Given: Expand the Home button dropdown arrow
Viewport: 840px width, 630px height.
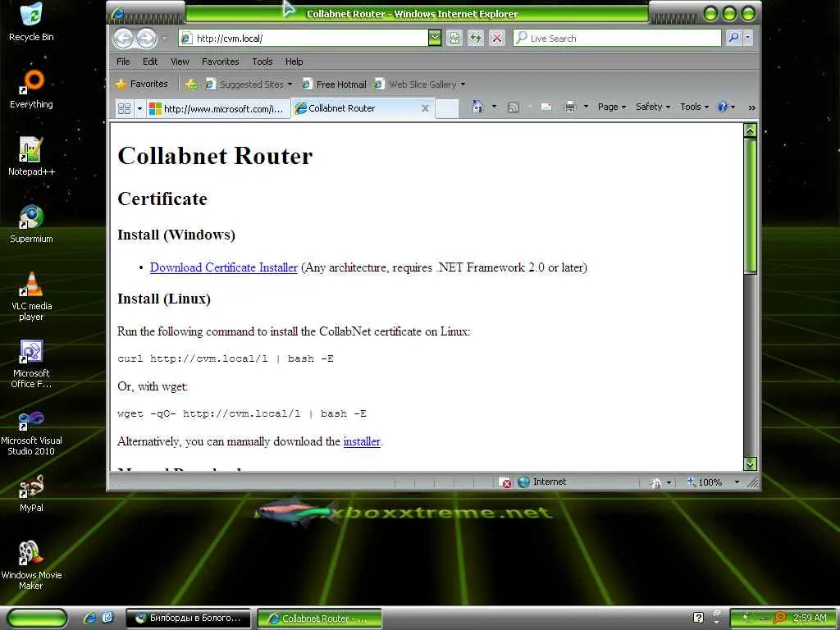Looking at the screenshot, I should click(x=494, y=107).
